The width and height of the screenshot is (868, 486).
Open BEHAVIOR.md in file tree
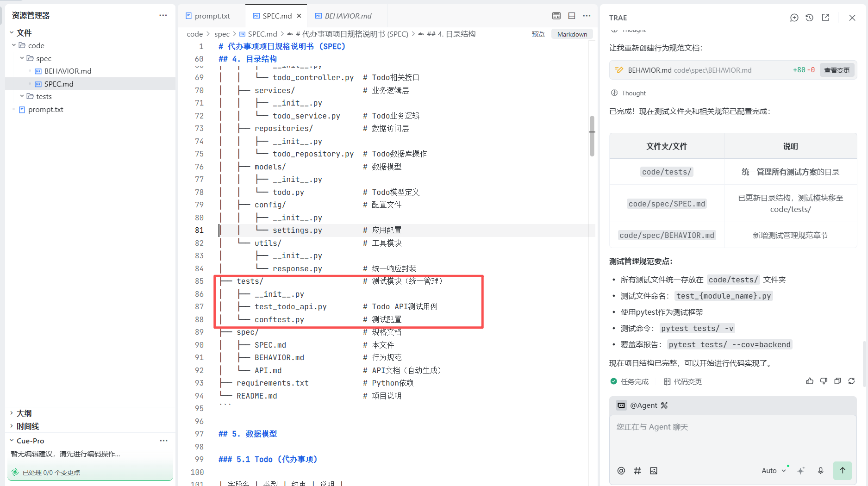68,71
